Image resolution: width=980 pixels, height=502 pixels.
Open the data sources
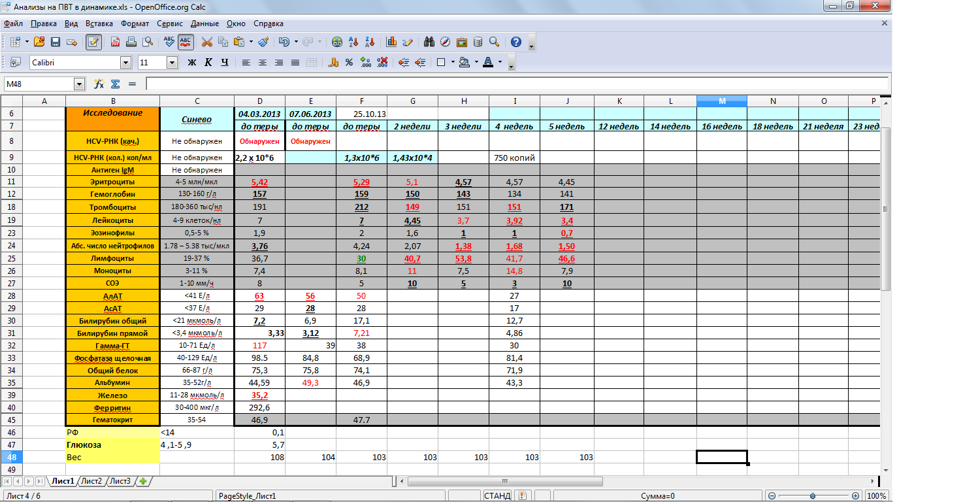(x=478, y=42)
